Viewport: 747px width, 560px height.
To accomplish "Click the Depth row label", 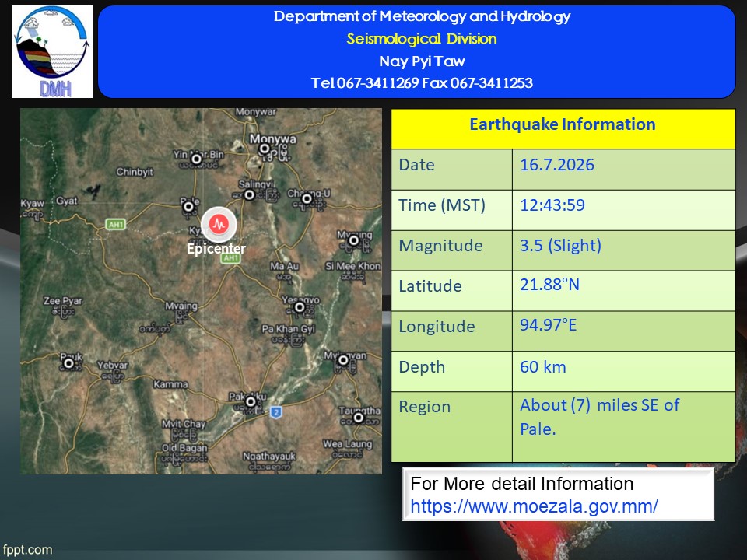I will tap(422, 367).
